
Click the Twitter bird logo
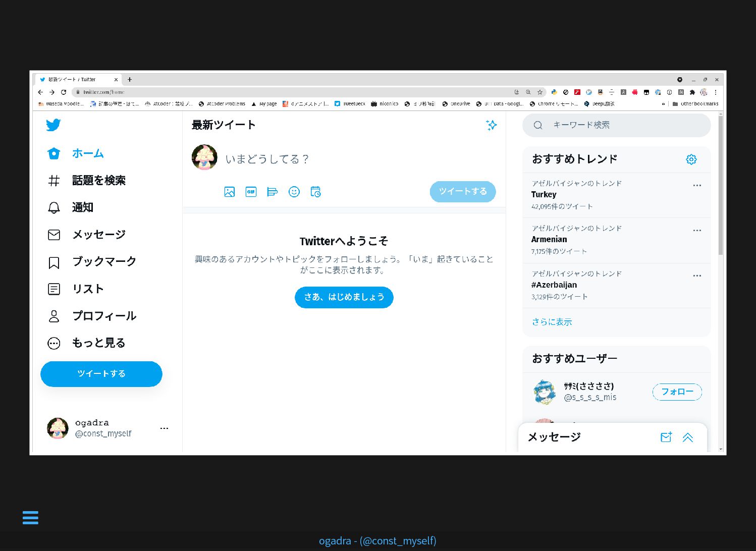53,125
